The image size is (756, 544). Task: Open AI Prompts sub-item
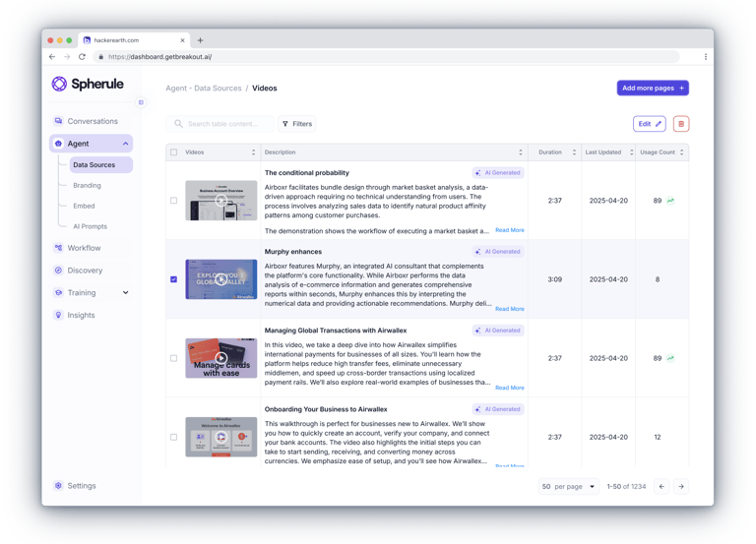[x=91, y=226]
